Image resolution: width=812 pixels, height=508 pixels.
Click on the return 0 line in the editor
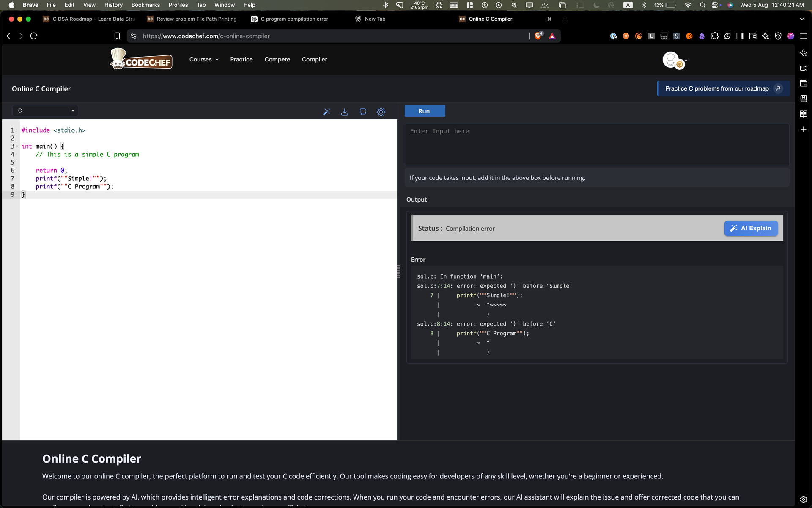click(51, 171)
